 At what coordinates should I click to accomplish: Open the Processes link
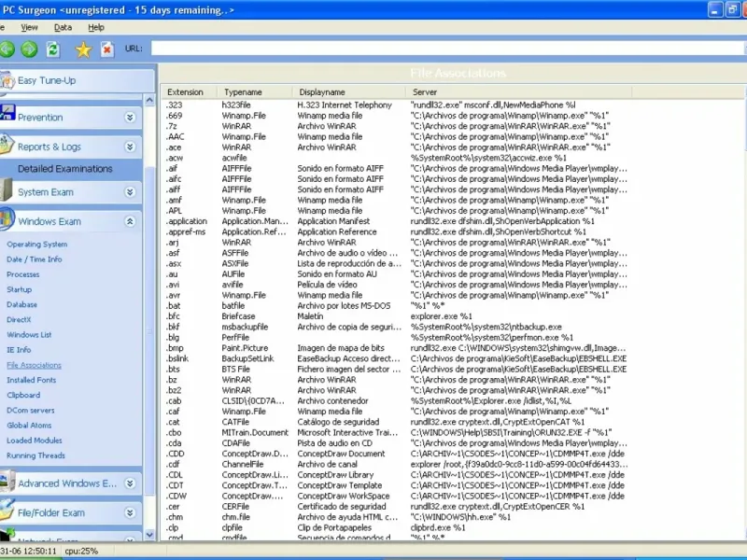(x=22, y=274)
